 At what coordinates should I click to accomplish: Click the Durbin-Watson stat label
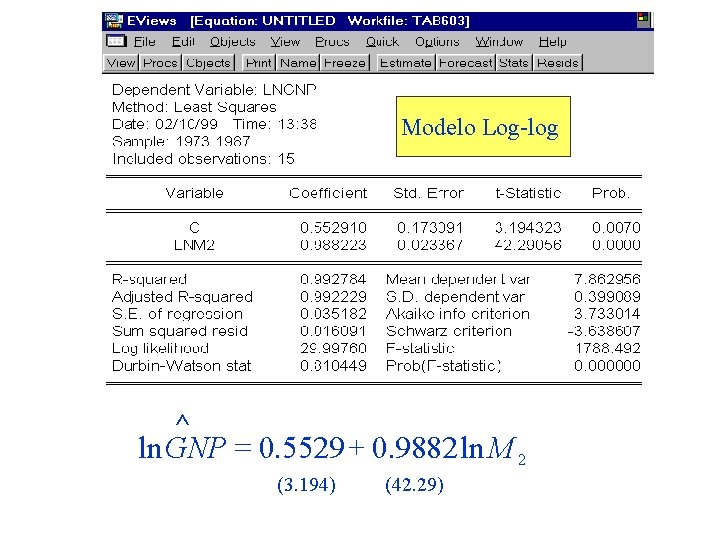click(x=181, y=366)
